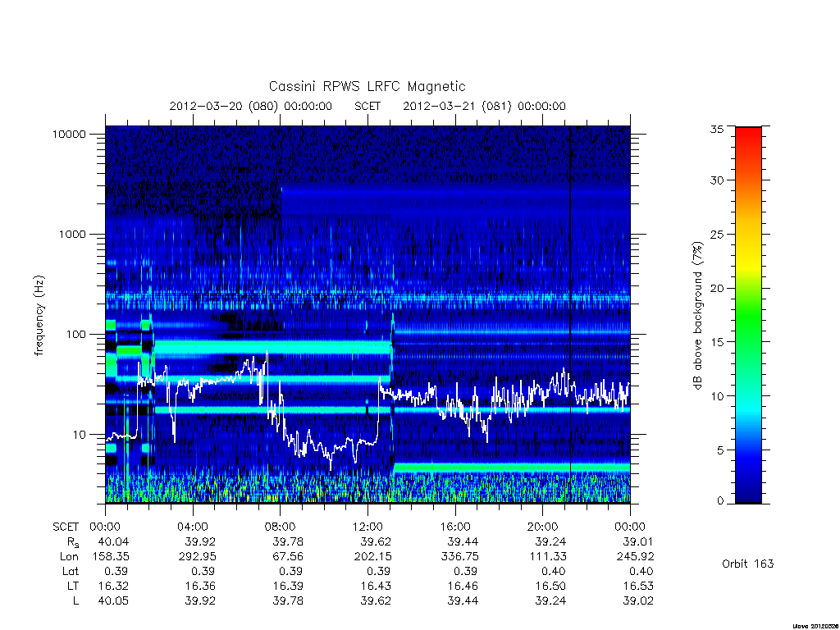Click the 'dB above background (7%)' label
The width and height of the screenshot is (840, 630).
697,316
